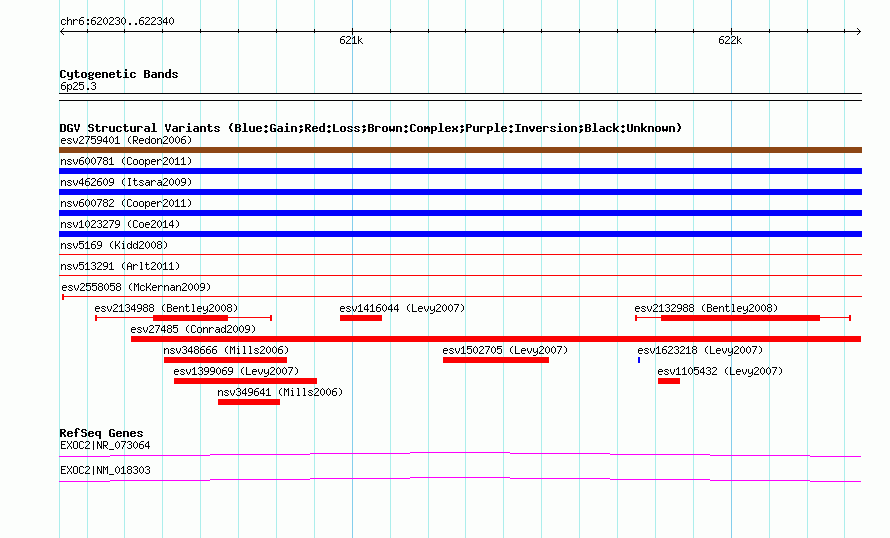Open the esv2132988 (Bentley2008) variant label

point(706,308)
